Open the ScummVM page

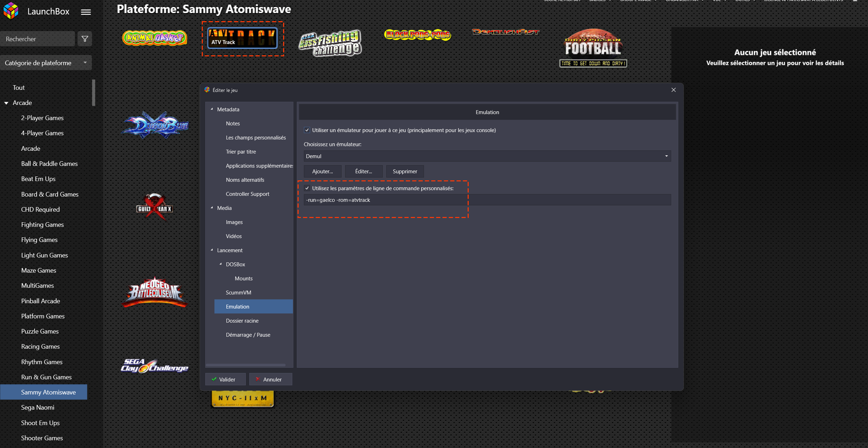click(x=238, y=292)
